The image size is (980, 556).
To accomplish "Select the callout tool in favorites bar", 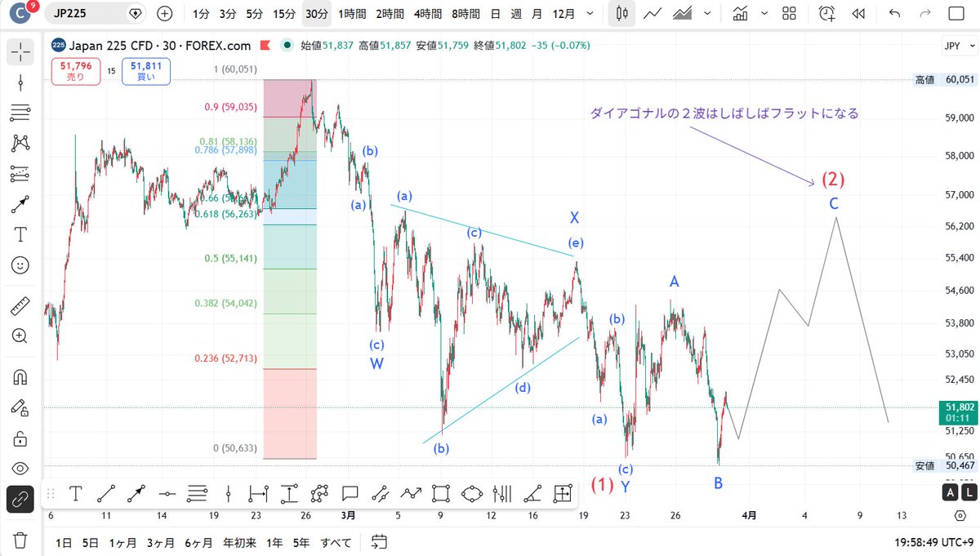I will click(350, 493).
